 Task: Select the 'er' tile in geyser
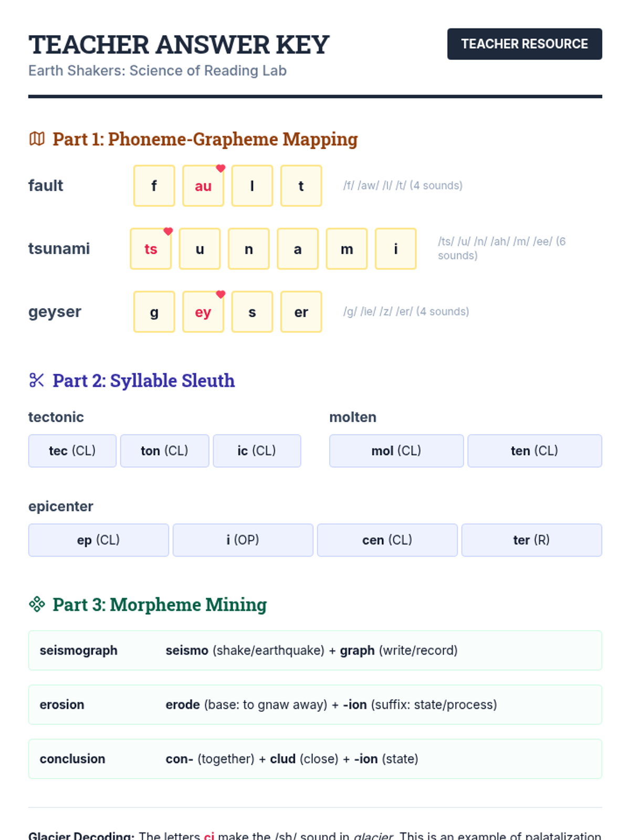(301, 312)
